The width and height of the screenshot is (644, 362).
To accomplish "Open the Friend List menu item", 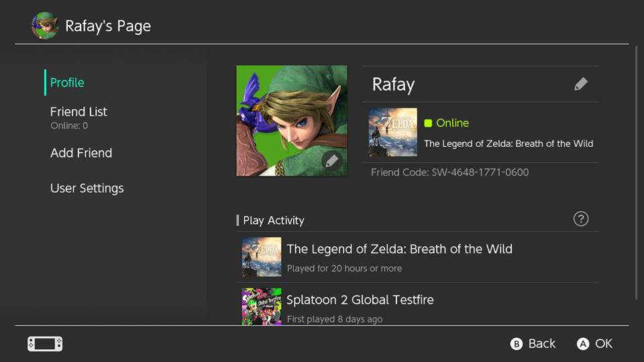I will tap(78, 118).
